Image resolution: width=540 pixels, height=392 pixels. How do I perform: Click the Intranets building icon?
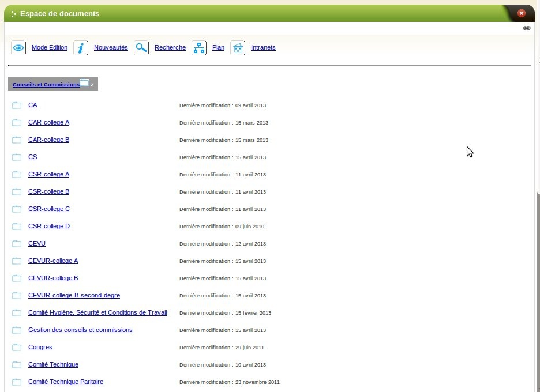coord(238,48)
